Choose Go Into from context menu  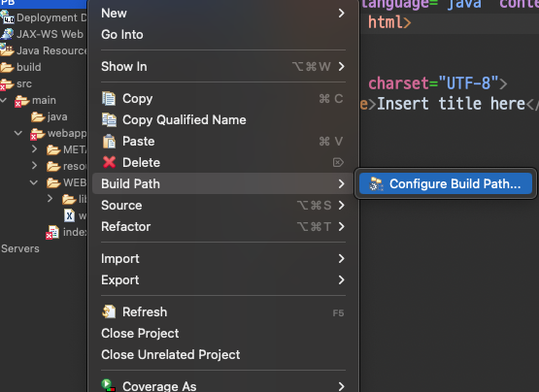coord(222,34)
